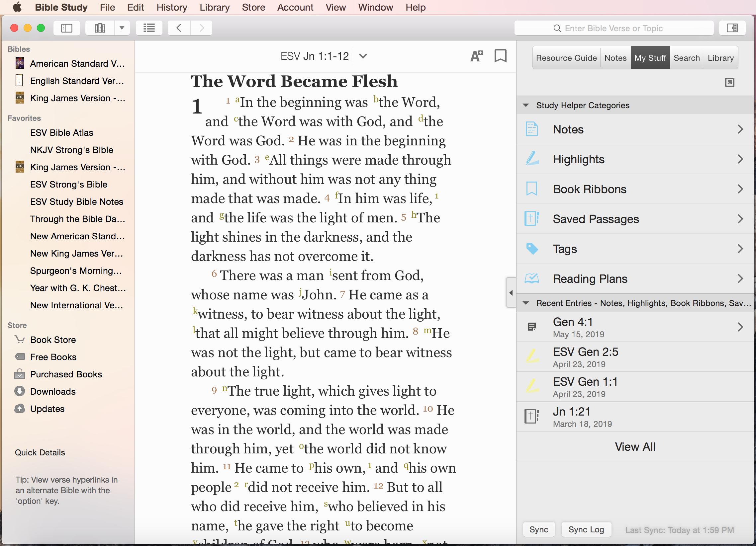
Task: Collapse the side panel with divider arrow
Action: coord(511,292)
